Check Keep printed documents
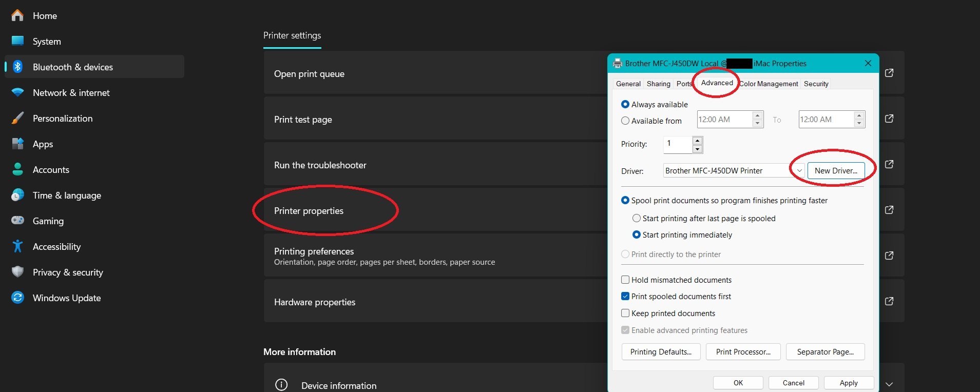The height and width of the screenshot is (392, 980). tap(625, 313)
